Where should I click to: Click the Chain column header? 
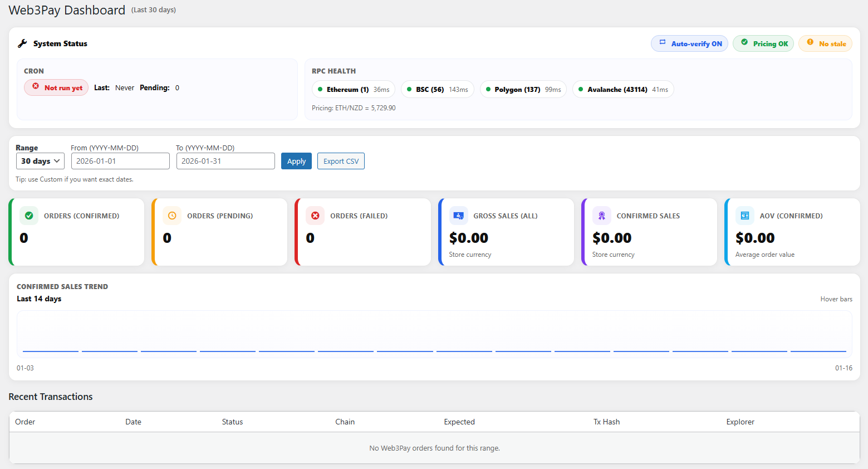tap(345, 422)
